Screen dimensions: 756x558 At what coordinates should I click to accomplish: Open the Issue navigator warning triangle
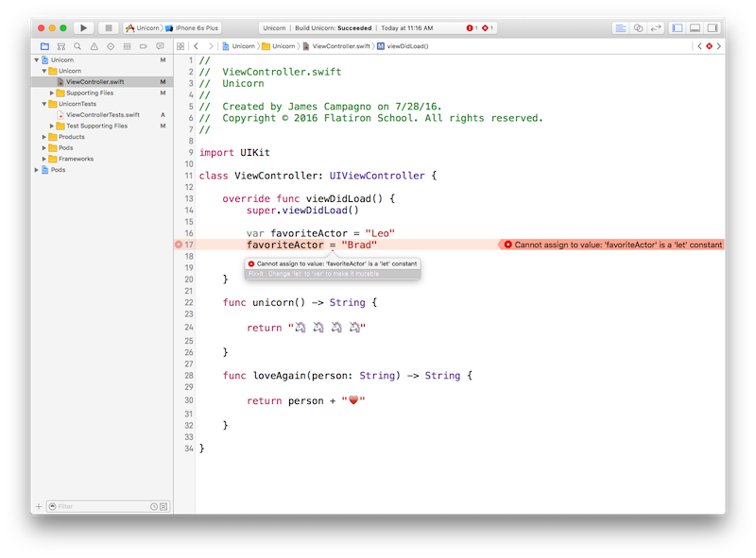94,46
